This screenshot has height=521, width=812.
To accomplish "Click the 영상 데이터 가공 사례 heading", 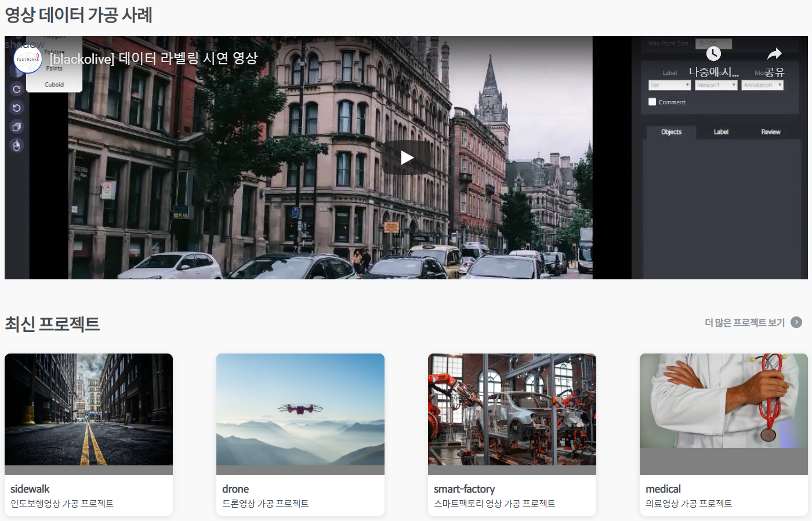I will point(79,14).
